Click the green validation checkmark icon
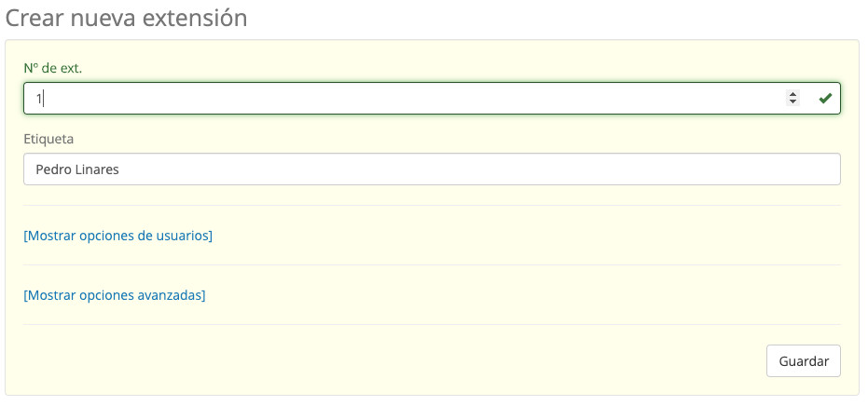 pyautogui.click(x=824, y=98)
